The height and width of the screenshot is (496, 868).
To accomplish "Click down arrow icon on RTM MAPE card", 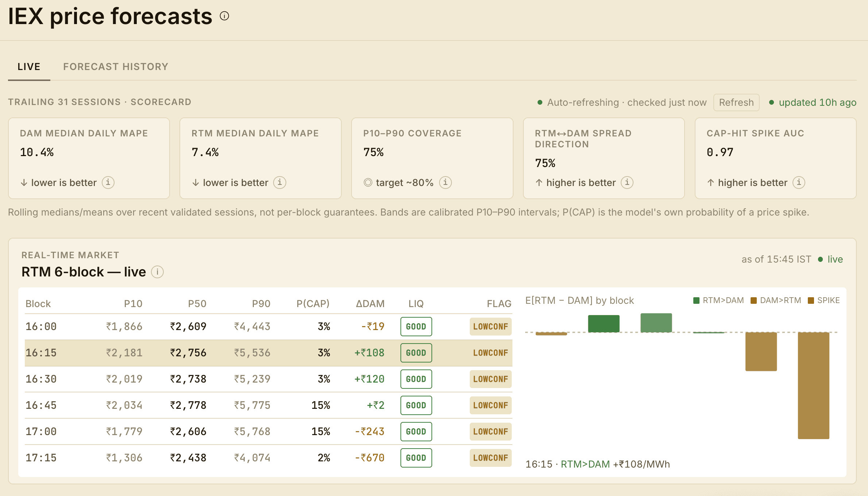I will tap(196, 182).
